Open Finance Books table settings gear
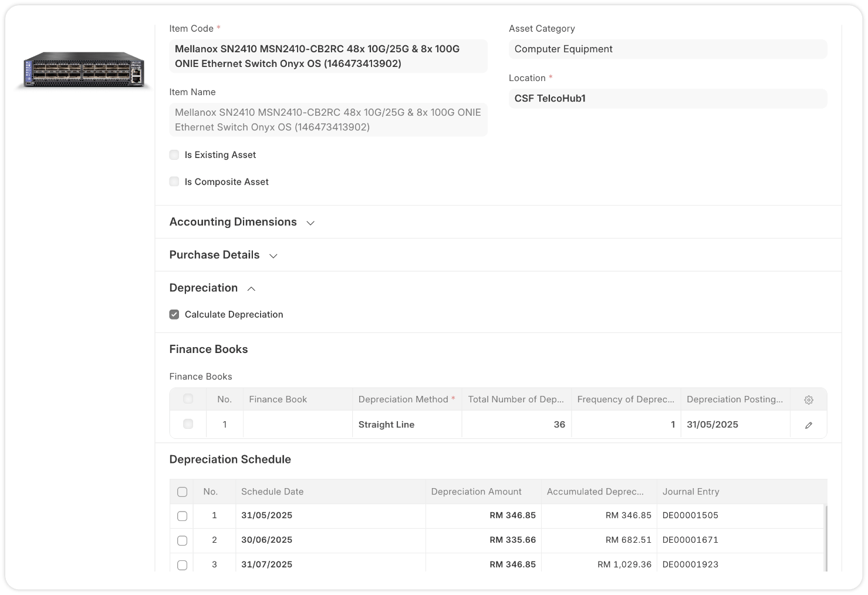The width and height of the screenshot is (868, 595). pos(808,399)
